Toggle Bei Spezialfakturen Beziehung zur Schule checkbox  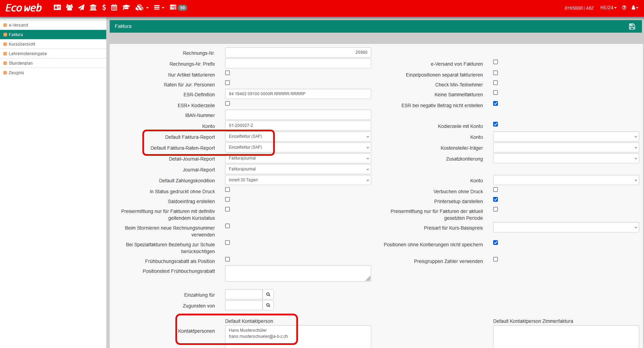coord(227,243)
